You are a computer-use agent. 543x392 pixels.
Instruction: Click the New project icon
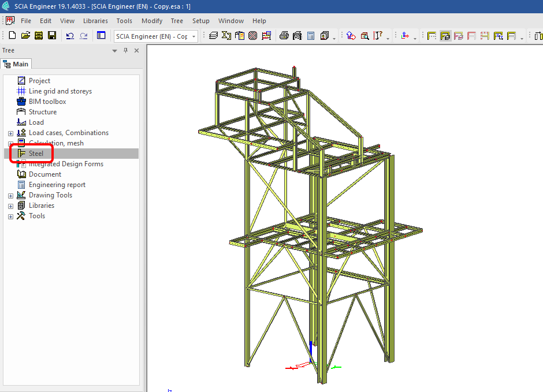[12, 36]
